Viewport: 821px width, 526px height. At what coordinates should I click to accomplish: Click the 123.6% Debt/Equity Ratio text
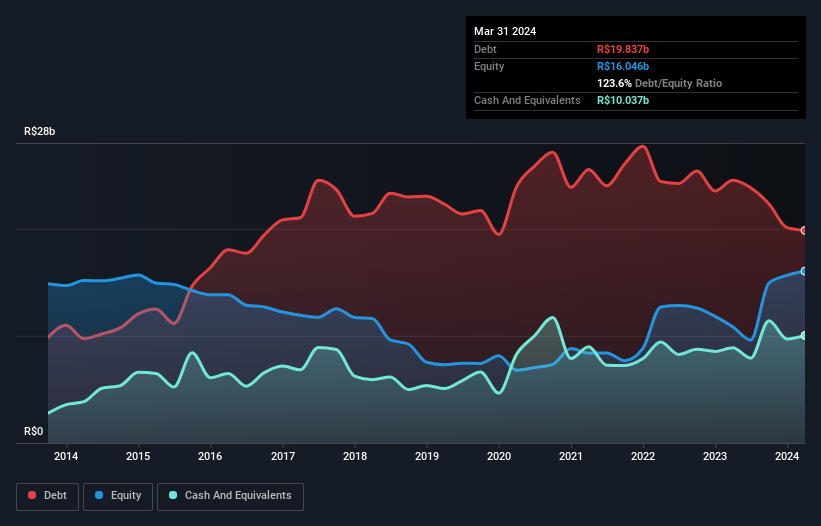659,83
